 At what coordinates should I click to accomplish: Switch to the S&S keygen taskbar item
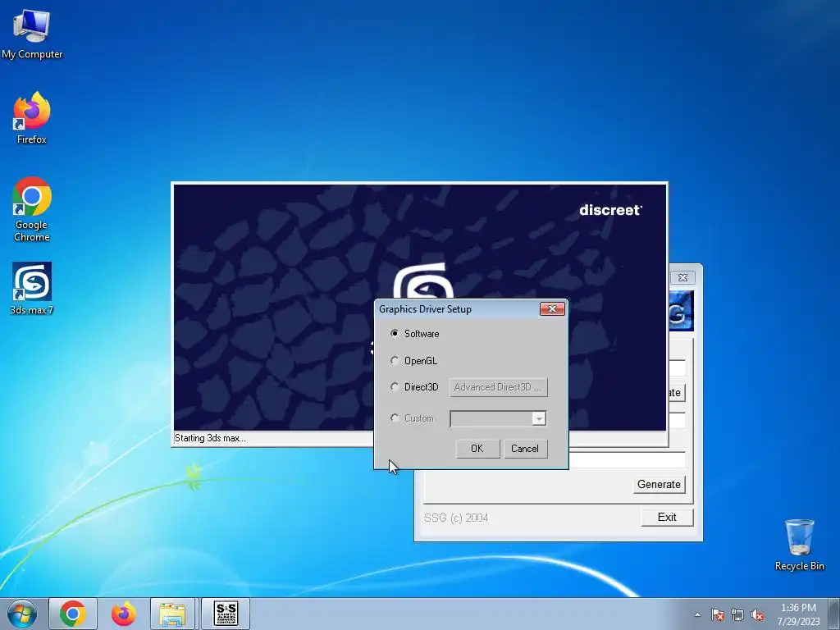[226, 614]
